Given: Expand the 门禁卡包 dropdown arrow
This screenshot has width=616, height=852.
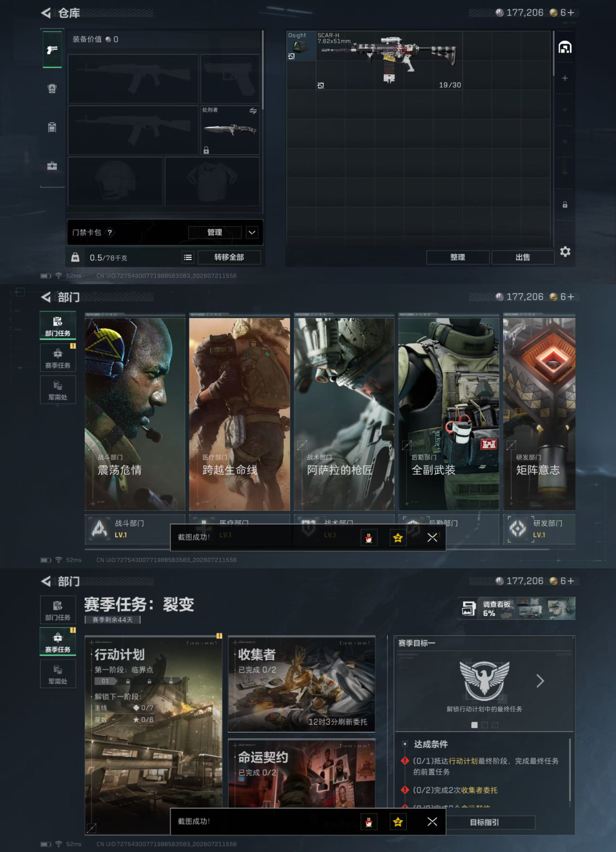Looking at the screenshot, I should [252, 233].
